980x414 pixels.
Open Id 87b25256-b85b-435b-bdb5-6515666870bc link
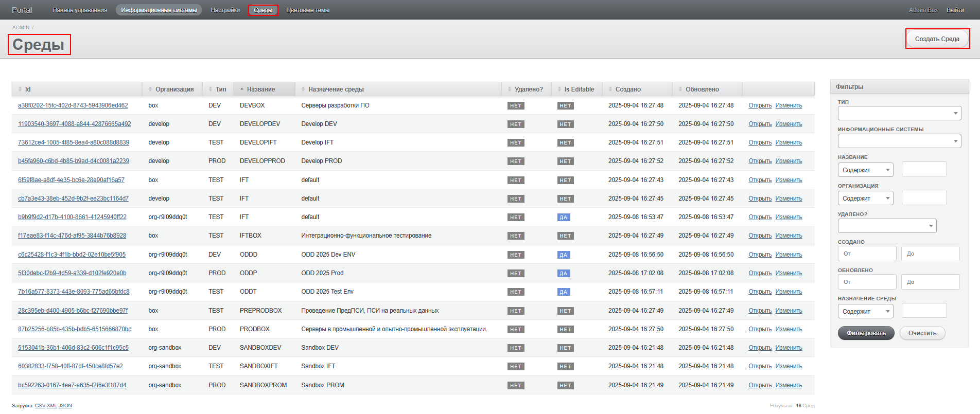[75, 329]
